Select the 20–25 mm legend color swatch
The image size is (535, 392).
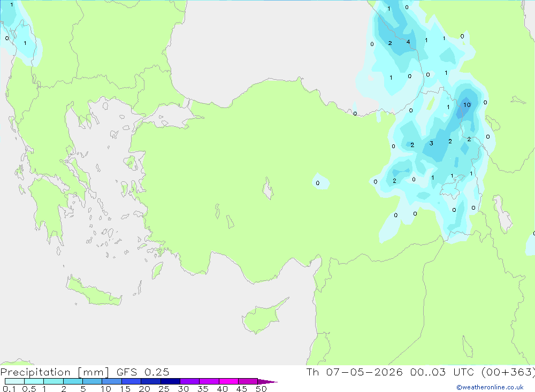click(151, 381)
